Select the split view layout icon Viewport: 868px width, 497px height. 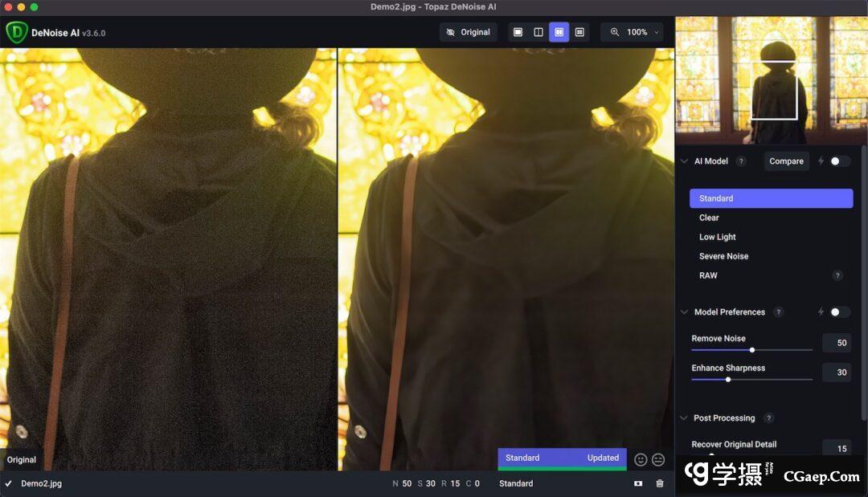(x=538, y=32)
